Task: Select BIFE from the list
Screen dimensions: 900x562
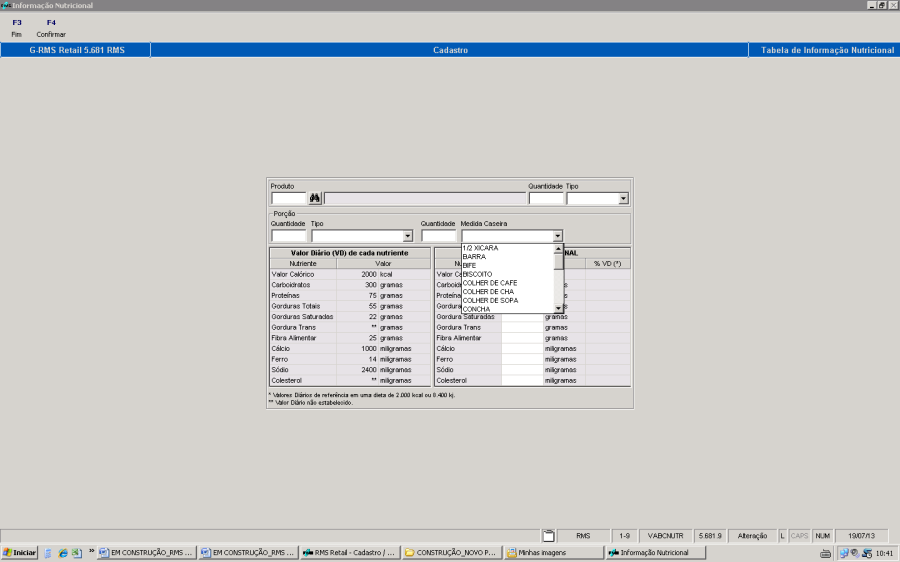Action: click(x=507, y=265)
